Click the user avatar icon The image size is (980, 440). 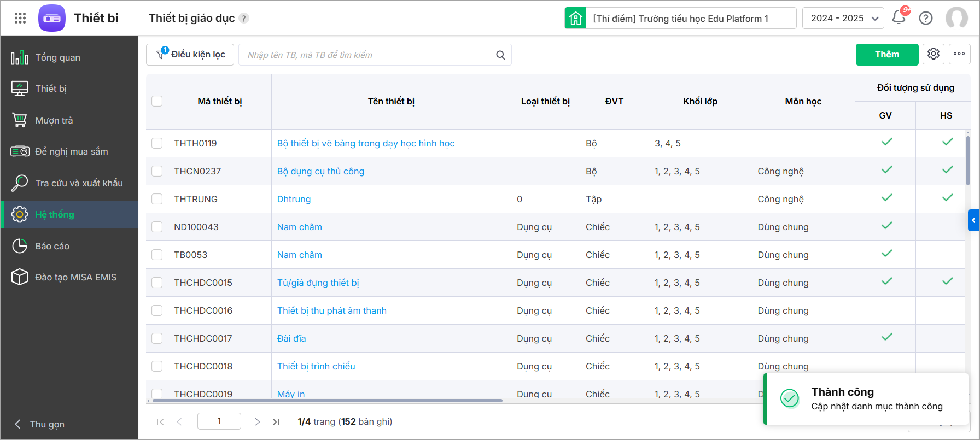pos(956,18)
